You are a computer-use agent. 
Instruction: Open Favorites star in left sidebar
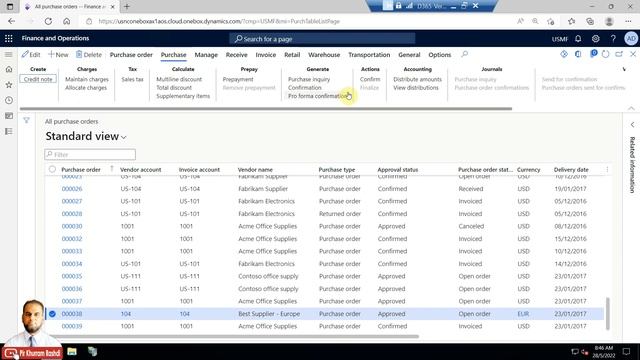click(x=9, y=85)
